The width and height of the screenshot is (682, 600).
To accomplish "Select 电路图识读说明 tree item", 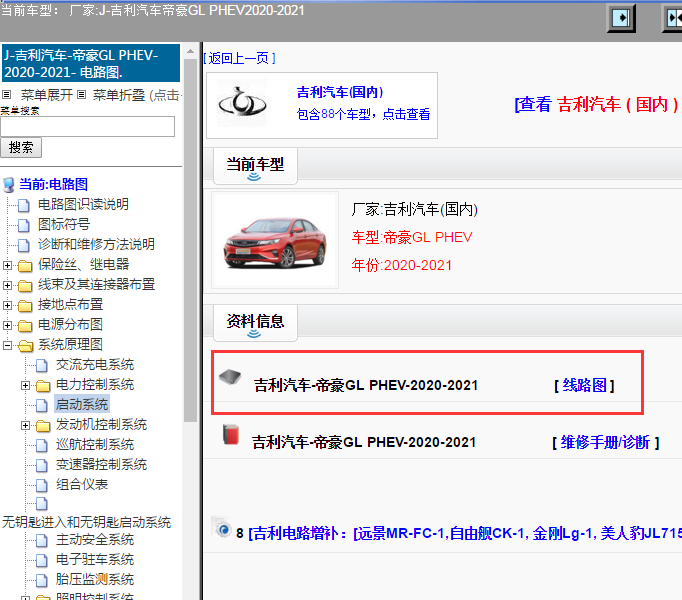I will (x=83, y=204).
